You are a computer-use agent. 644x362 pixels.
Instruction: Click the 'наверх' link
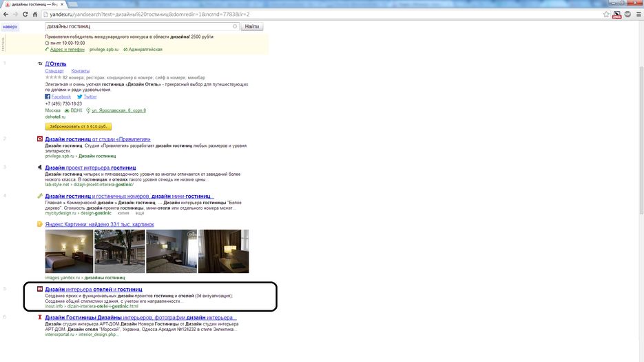point(10,27)
